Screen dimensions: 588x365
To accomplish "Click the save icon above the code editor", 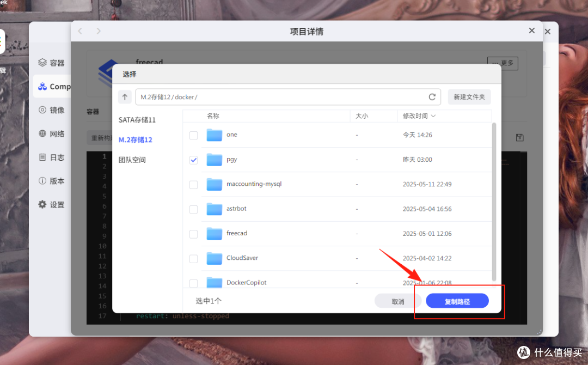I will click(519, 137).
